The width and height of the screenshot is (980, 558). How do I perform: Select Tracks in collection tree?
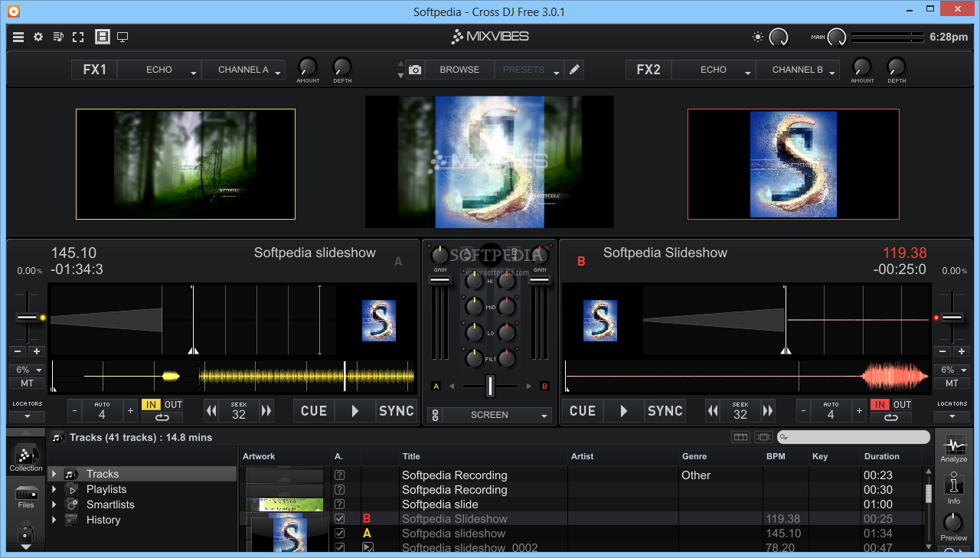103,474
